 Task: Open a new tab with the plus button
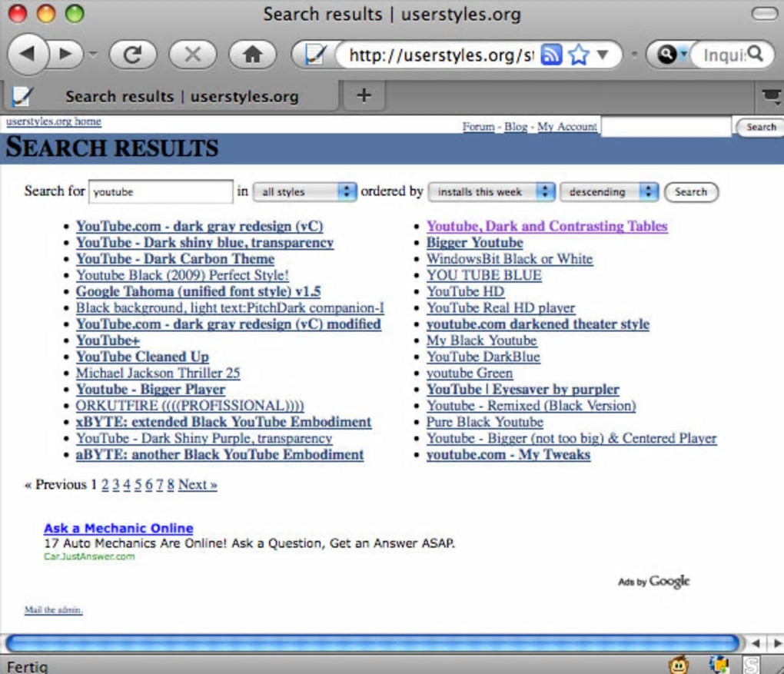364,95
